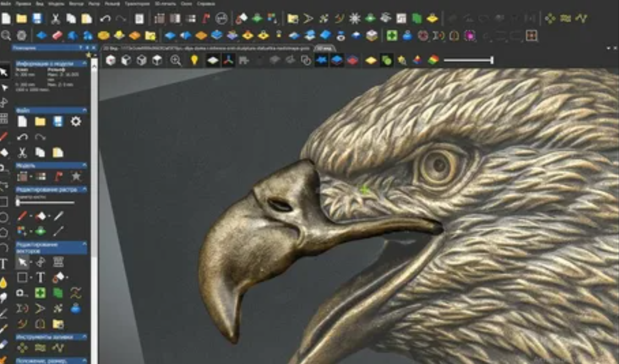Click the Scissors cut icon in the Файл section

click(22, 152)
